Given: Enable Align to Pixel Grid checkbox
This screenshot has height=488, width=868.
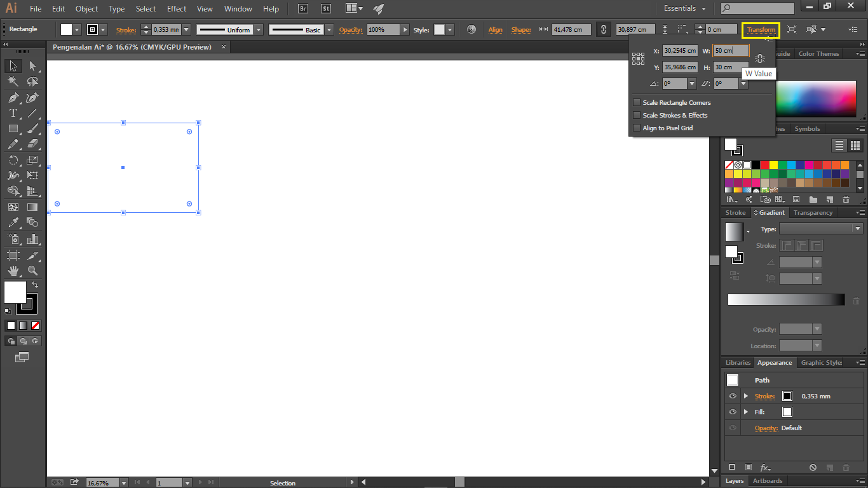Looking at the screenshot, I should [637, 128].
